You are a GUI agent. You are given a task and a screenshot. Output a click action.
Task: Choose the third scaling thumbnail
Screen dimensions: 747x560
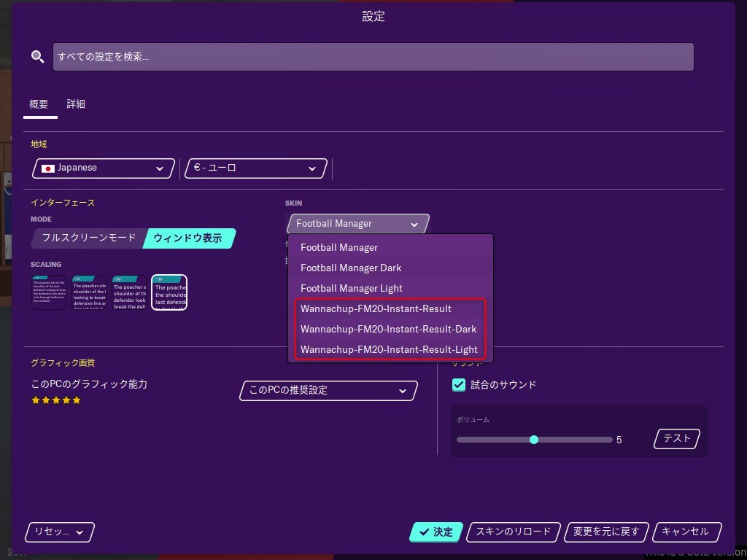pyautogui.click(x=129, y=292)
